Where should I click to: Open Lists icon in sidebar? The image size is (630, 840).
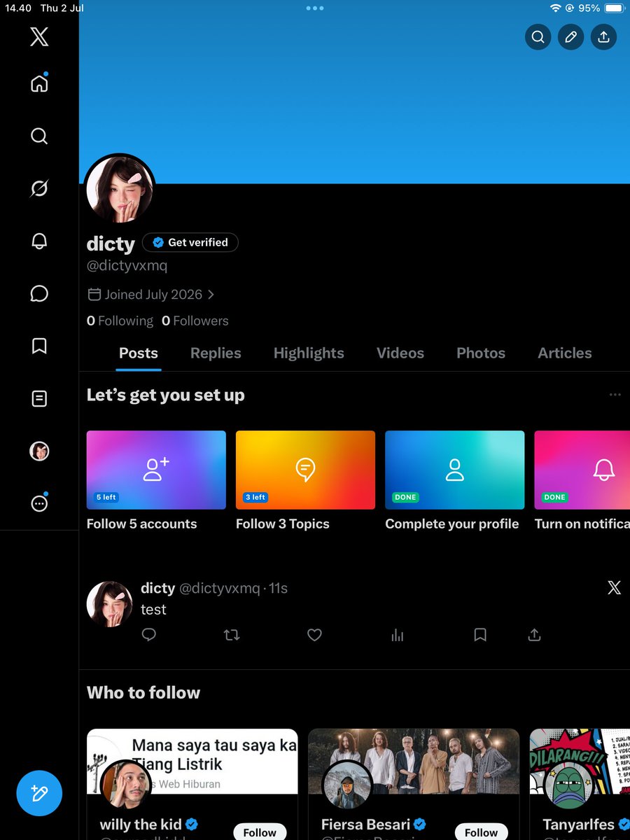(x=39, y=398)
